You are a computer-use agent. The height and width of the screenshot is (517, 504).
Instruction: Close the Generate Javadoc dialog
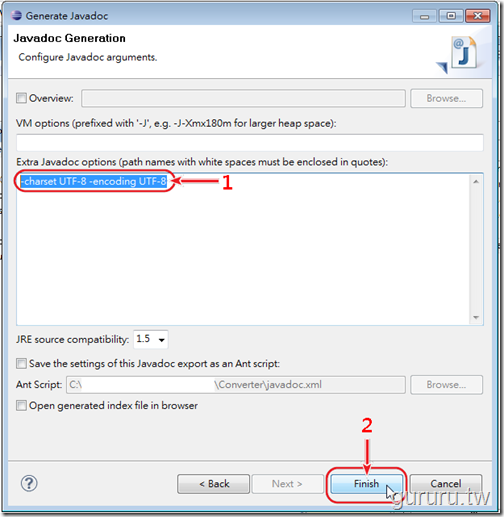point(477,16)
